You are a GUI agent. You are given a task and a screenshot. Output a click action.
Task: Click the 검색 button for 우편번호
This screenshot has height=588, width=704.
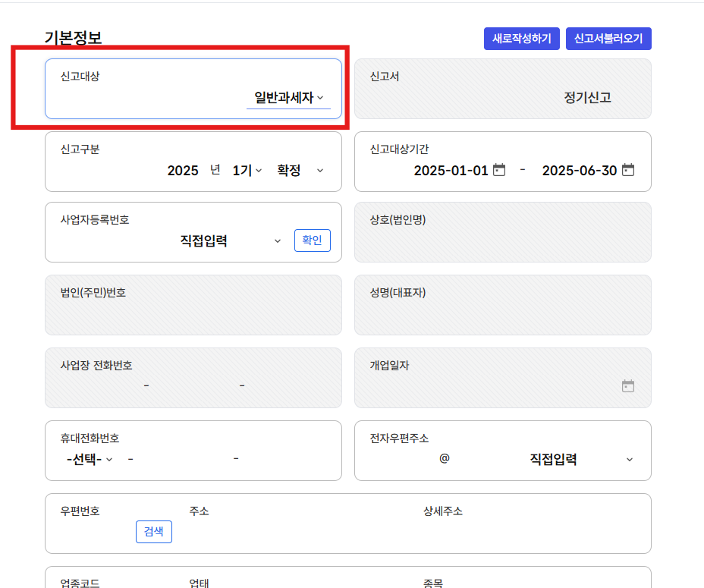pyautogui.click(x=154, y=532)
